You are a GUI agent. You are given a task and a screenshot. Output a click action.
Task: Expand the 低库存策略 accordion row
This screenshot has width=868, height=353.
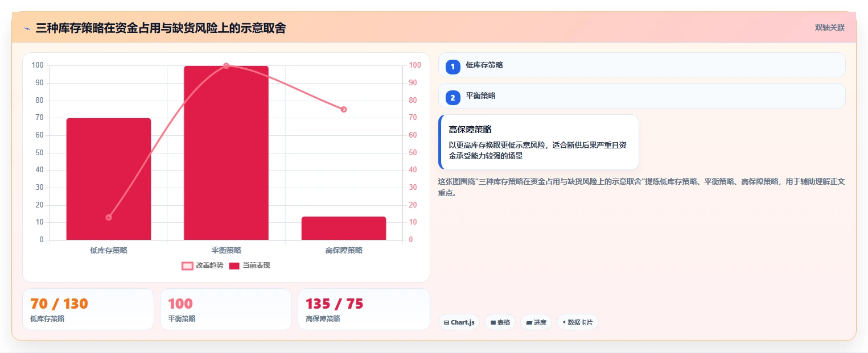641,65
